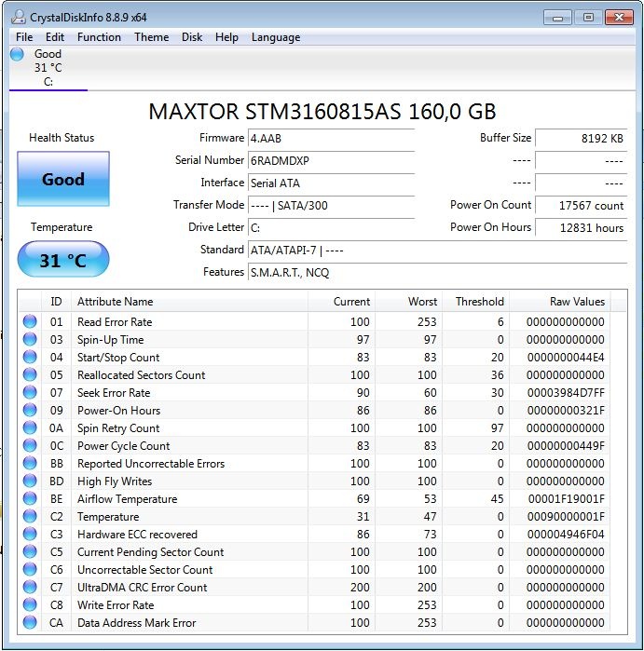Click the CrystalDiskInfo app icon in title bar
The image size is (644, 651).
click(x=19, y=17)
